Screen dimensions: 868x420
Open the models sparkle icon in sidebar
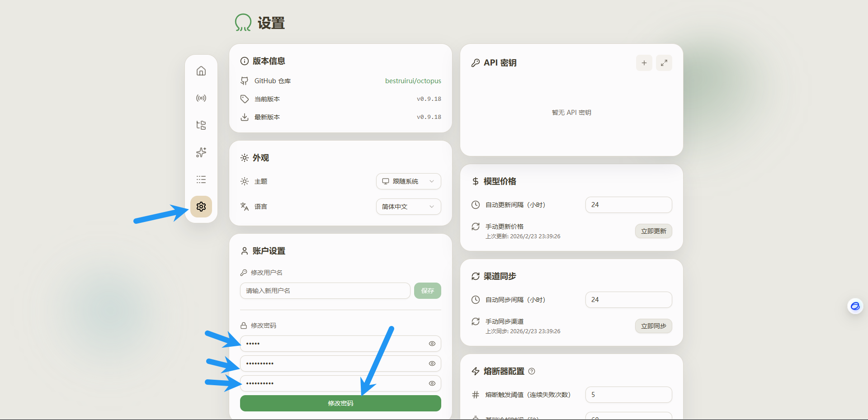201,152
